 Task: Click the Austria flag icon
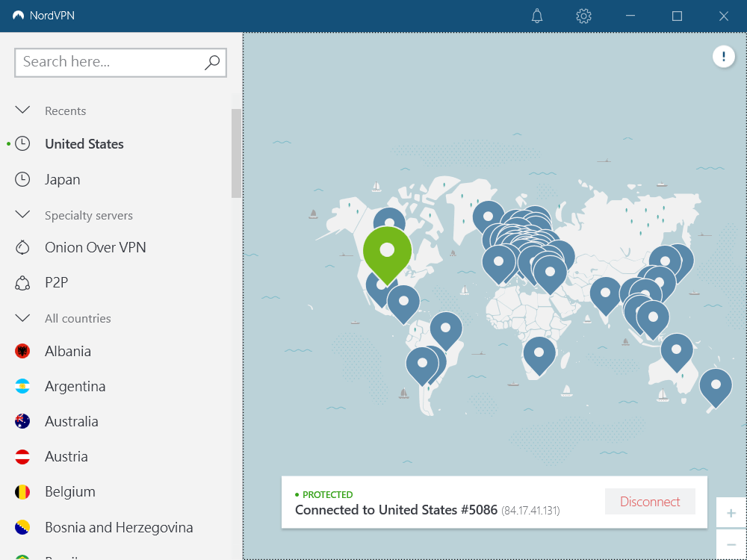click(x=22, y=457)
